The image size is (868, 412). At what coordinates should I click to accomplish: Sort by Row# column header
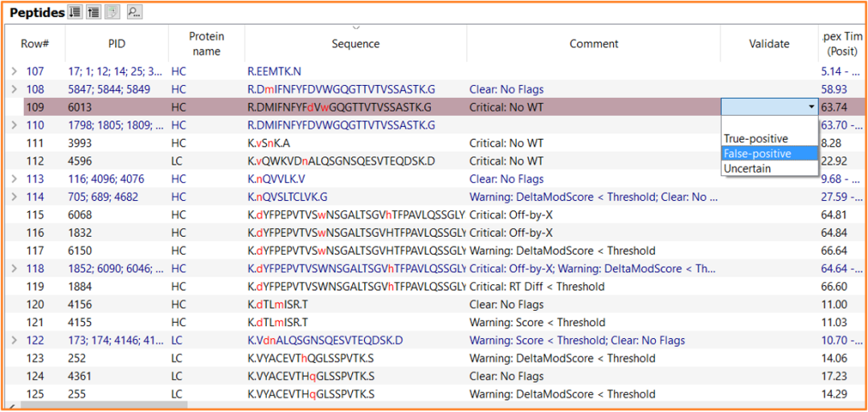[35, 43]
